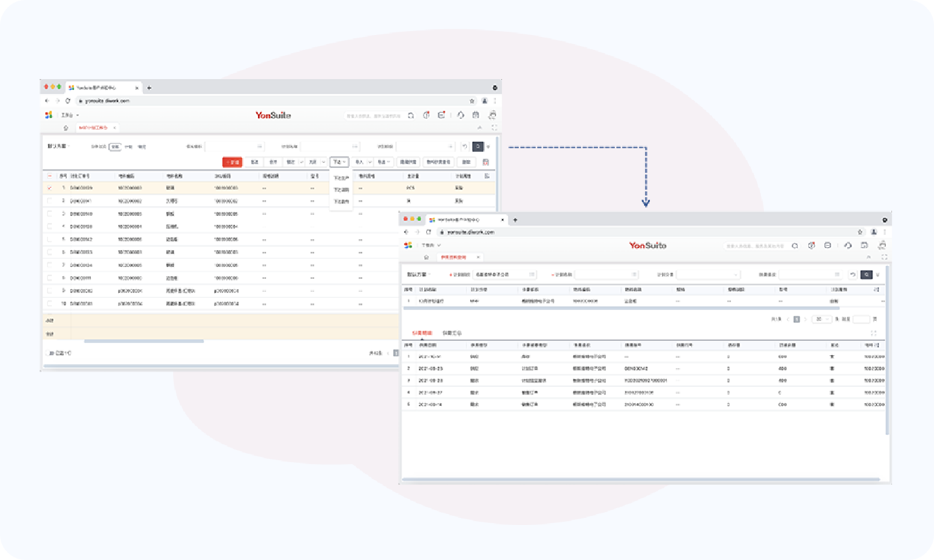Viewport: 934px width, 560px height.
Task: Open the page size dropdown in right window pagination
Action: (822, 320)
